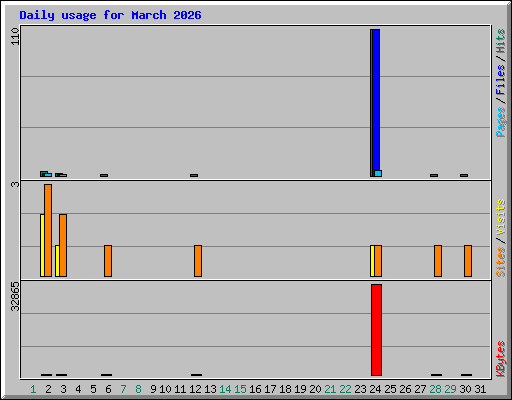512x400 pixels.
Task: Click the '32865' axis value
Action: tap(15, 296)
